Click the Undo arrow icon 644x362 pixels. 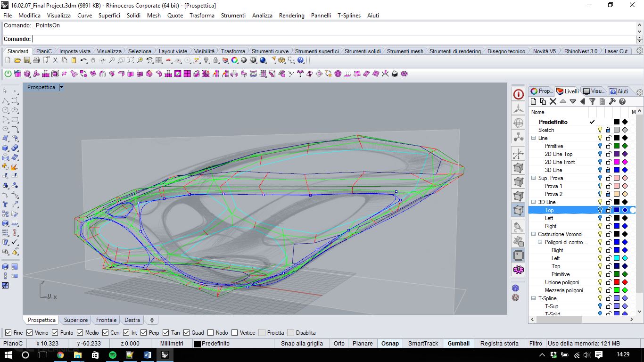tap(83, 60)
